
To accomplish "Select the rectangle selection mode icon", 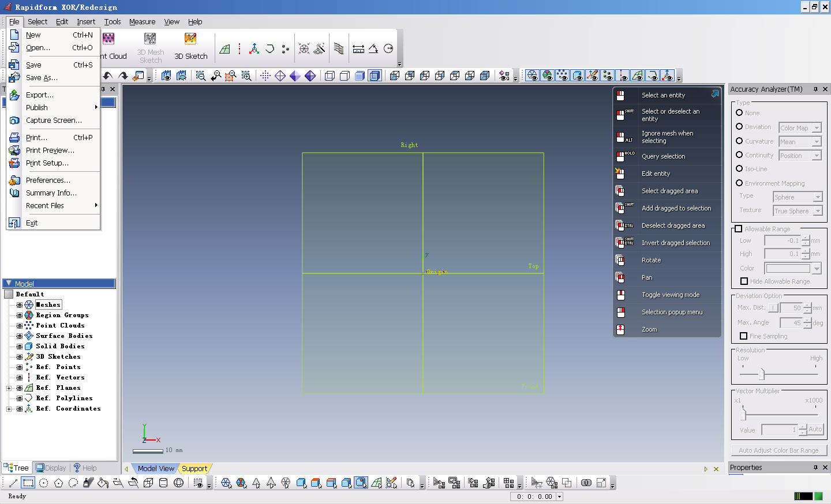I will 28,483.
